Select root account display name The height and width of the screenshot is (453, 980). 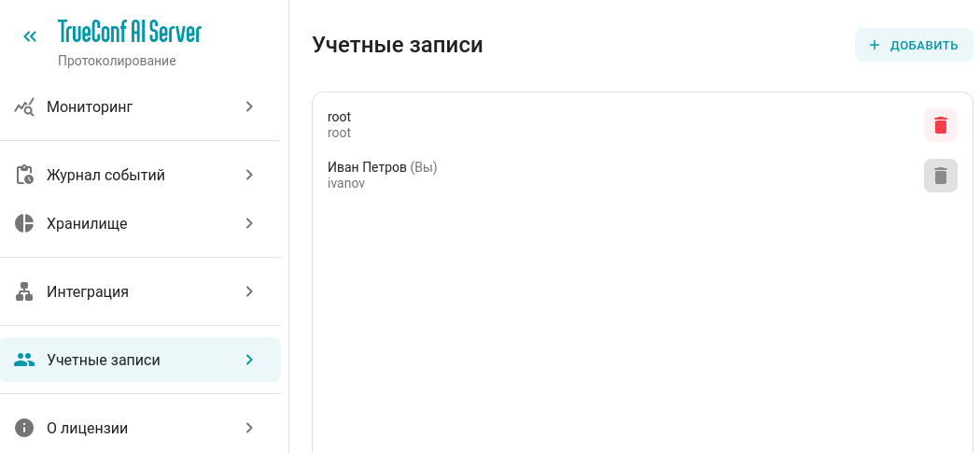(x=340, y=117)
